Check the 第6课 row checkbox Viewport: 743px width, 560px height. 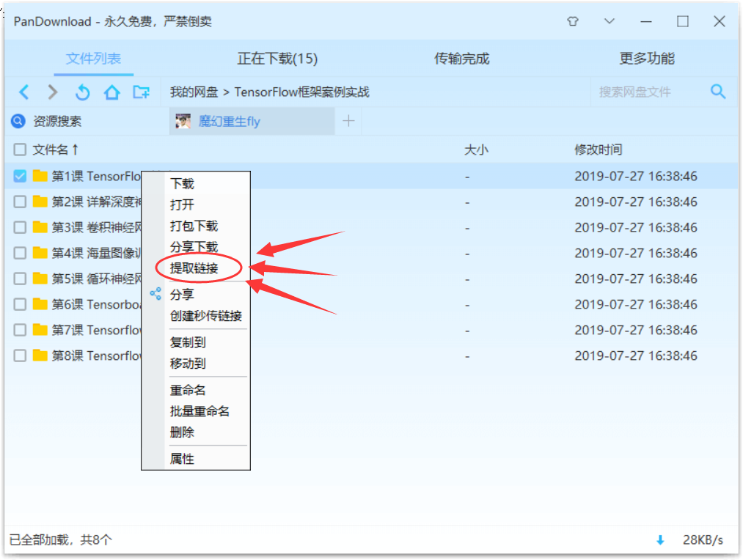20,304
